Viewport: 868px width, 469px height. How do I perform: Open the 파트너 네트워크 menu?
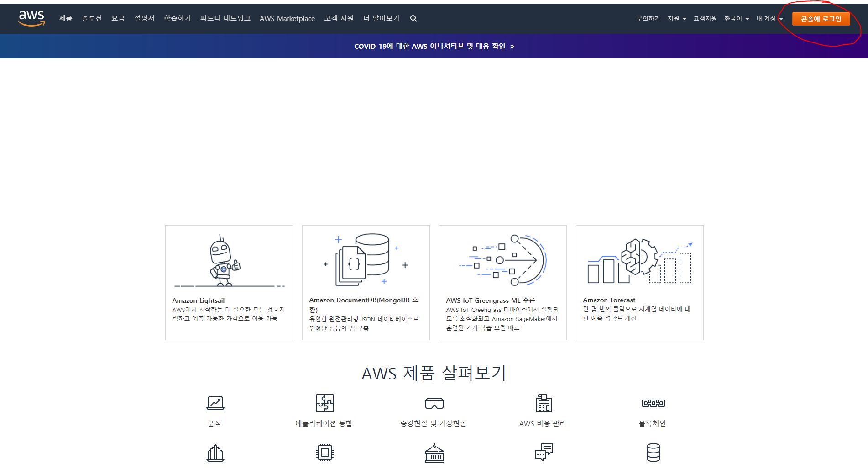click(x=225, y=18)
